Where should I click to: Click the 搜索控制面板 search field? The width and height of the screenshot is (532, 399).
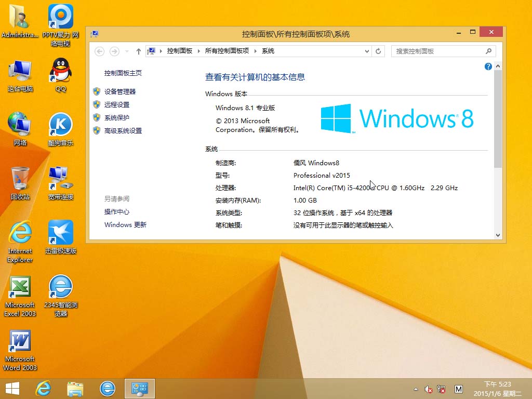[444, 51]
